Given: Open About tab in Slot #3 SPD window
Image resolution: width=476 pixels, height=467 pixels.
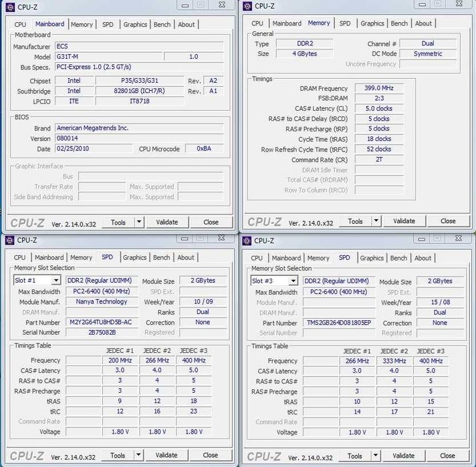Looking at the screenshot, I should (x=423, y=258).
